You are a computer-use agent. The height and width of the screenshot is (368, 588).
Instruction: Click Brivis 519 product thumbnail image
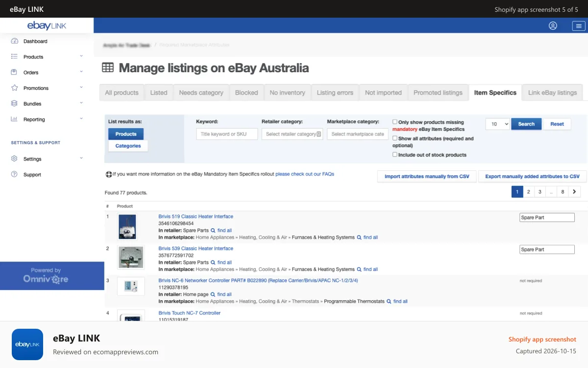[128, 227]
